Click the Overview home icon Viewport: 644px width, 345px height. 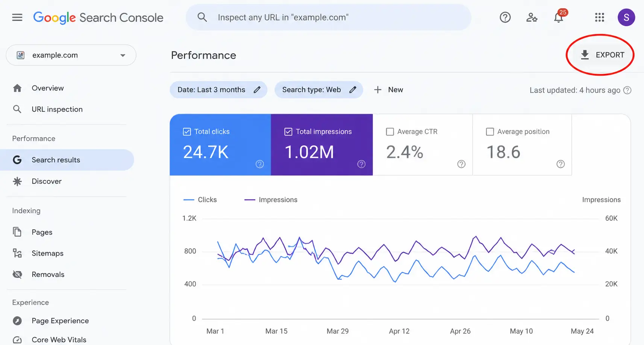pos(17,88)
